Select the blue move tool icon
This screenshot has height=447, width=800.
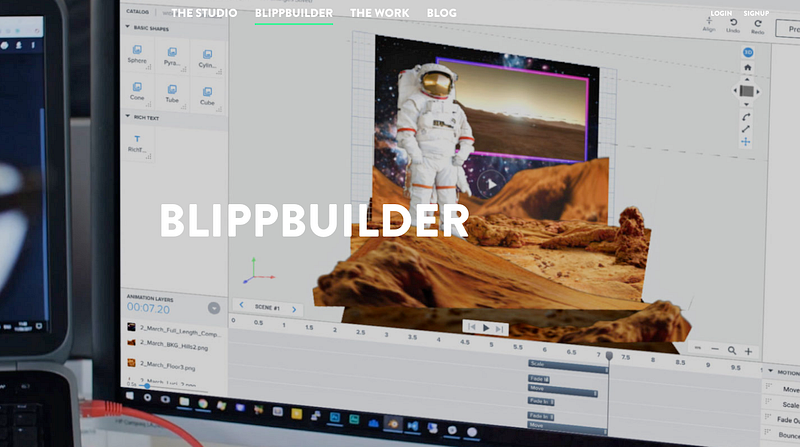point(746,142)
